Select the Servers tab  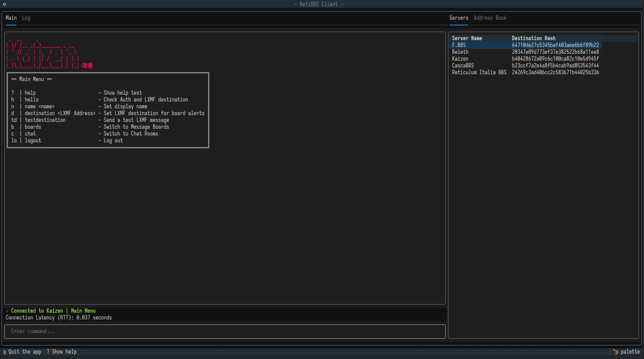click(x=458, y=18)
